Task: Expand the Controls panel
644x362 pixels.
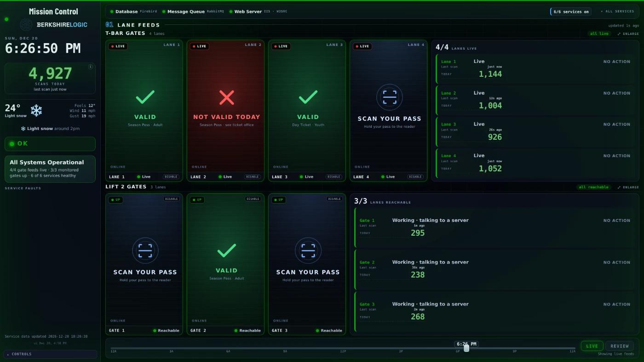Action: pyautogui.click(x=50, y=354)
